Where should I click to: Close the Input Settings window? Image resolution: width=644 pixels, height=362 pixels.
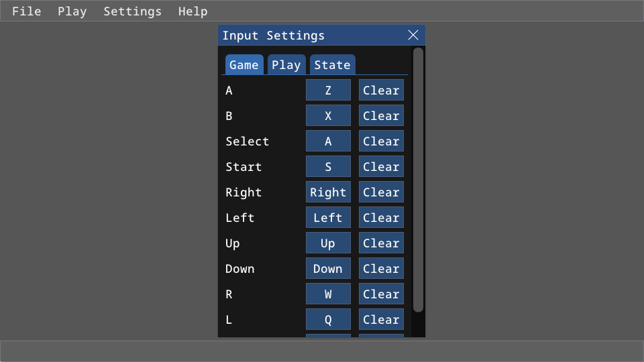[413, 36]
